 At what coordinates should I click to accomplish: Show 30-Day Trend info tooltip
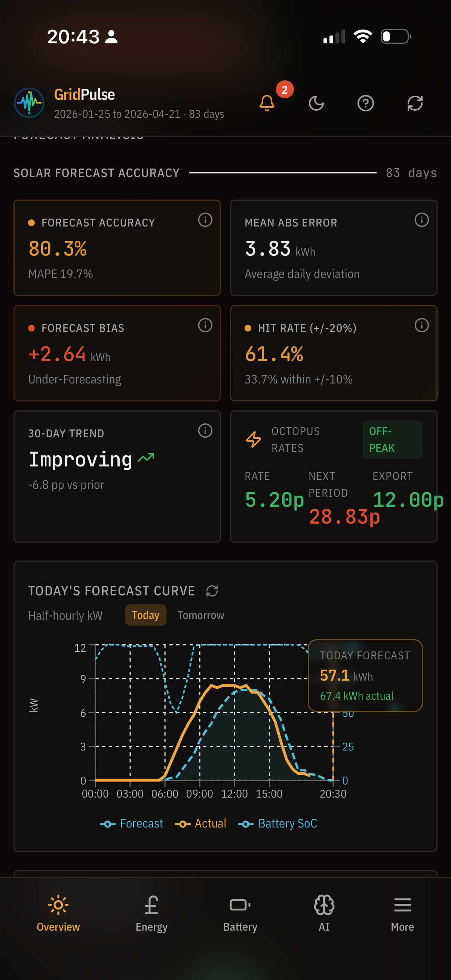pyautogui.click(x=205, y=431)
